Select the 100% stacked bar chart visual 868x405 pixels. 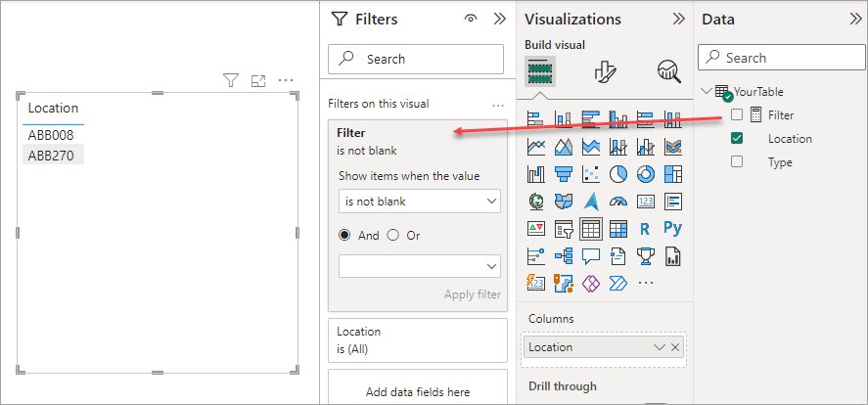(646, 118)
